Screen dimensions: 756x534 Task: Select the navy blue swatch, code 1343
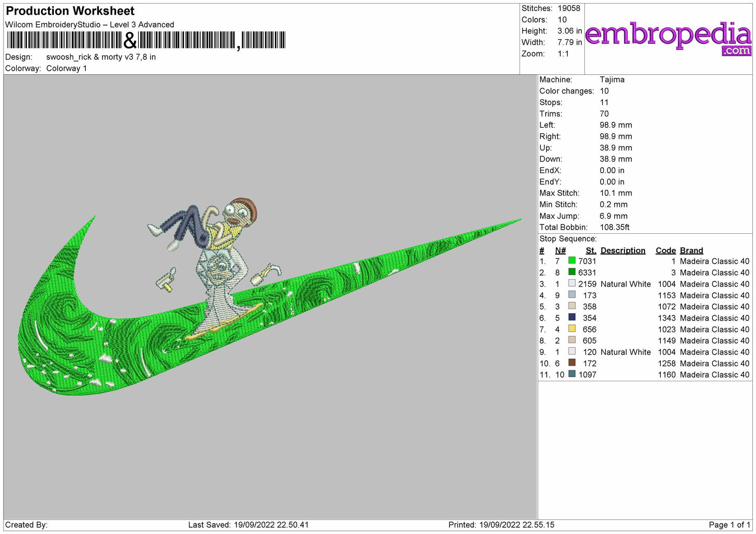click(x=572, y=317)
